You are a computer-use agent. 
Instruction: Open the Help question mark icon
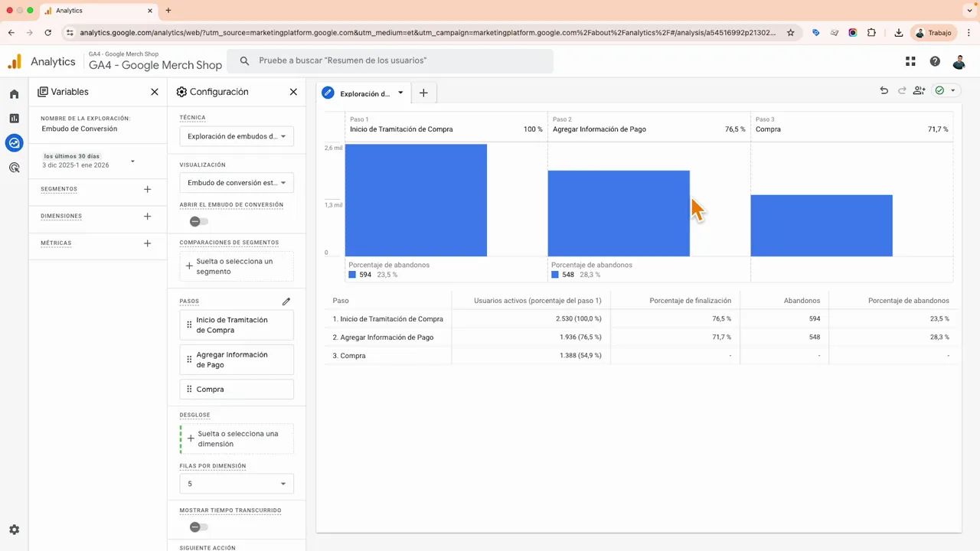[x=935, y=61]
